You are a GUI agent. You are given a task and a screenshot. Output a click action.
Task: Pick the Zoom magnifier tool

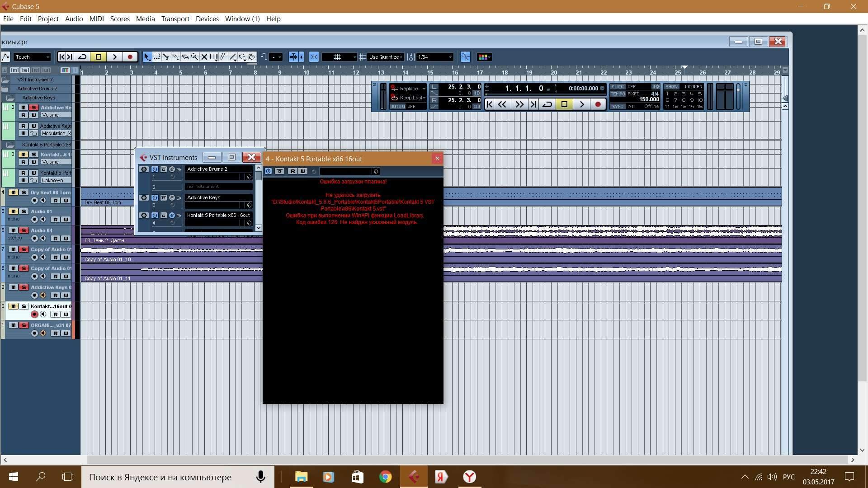pyautogui.click(x=194, y=57)
